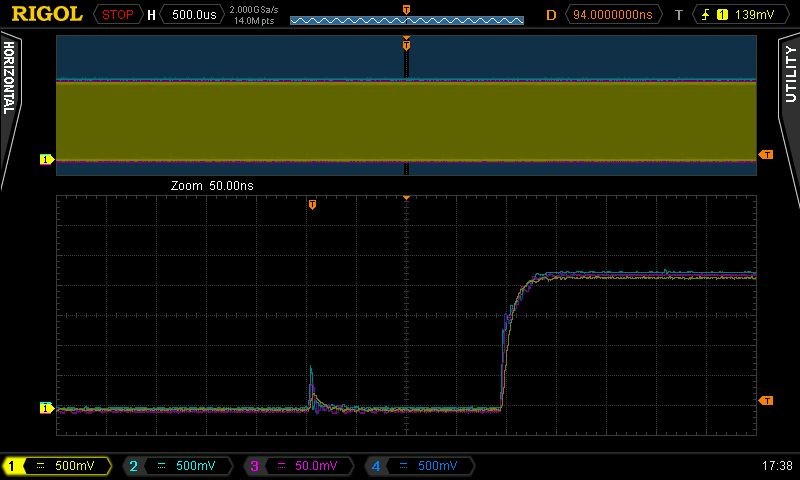Select the 139mV trigger level readout
This screenshot has width=800, height=480.
click(x=754, y=15)
